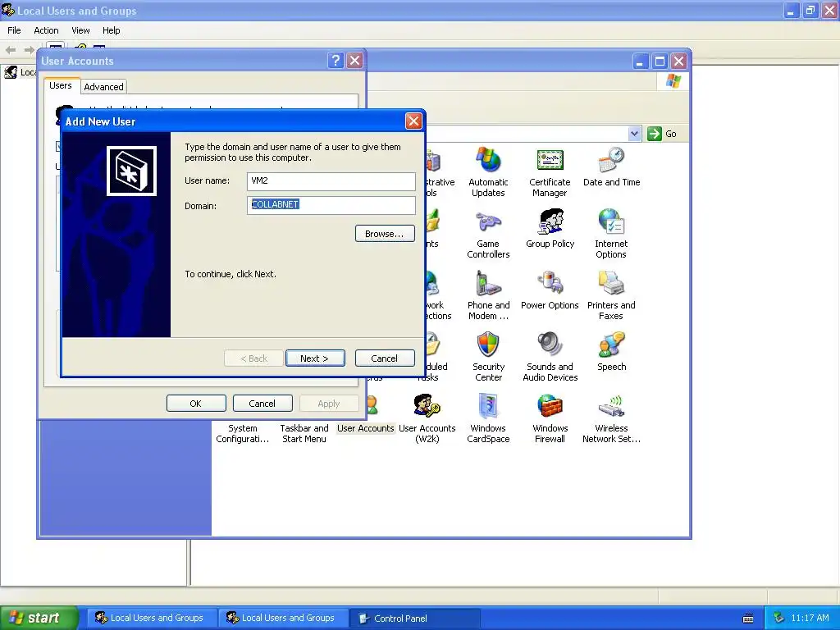Switch to second Local Users and Groups taskbar item
Image resolution: width=840 pixels, height=630 pixels.
pyautogui.click(x=281, y=619)
